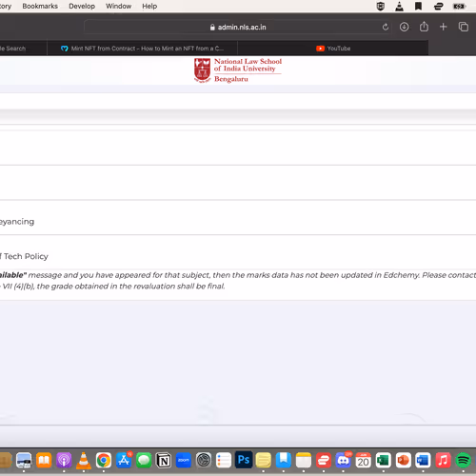Launch Notion from the dock
The height and width of the screenshot is (476, 476).
pos(164,460)
